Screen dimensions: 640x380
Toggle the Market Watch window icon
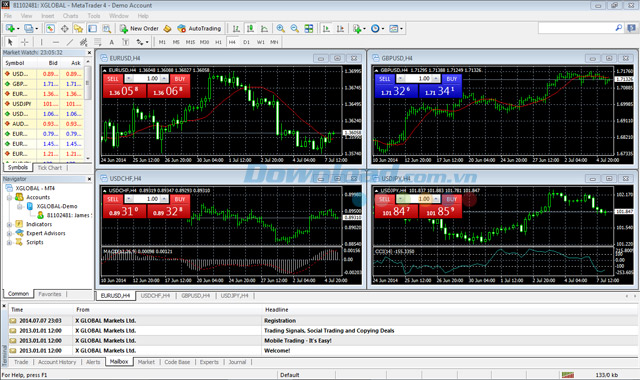pyautogui.click(x=50, y=29)
